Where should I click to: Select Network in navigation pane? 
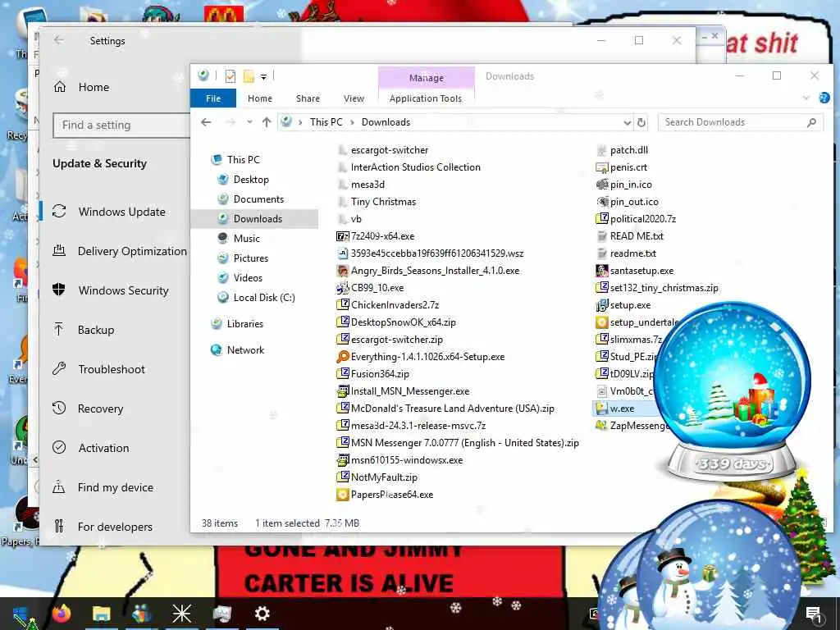pos(245,350)
